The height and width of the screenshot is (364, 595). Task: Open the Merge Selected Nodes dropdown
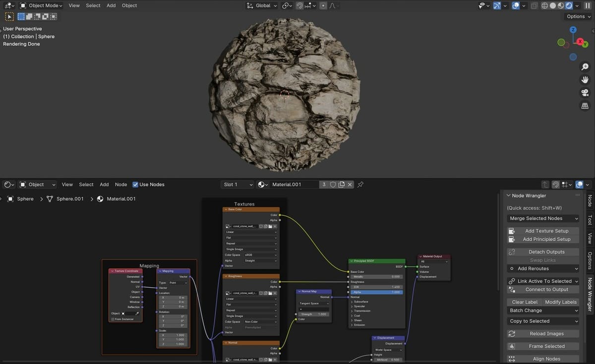[x=543, y=218]
